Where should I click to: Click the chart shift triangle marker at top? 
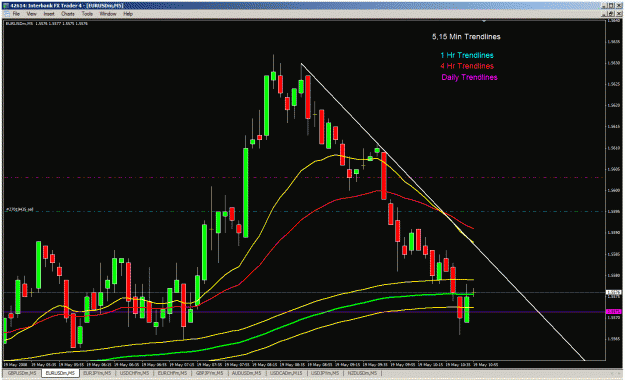484,21
